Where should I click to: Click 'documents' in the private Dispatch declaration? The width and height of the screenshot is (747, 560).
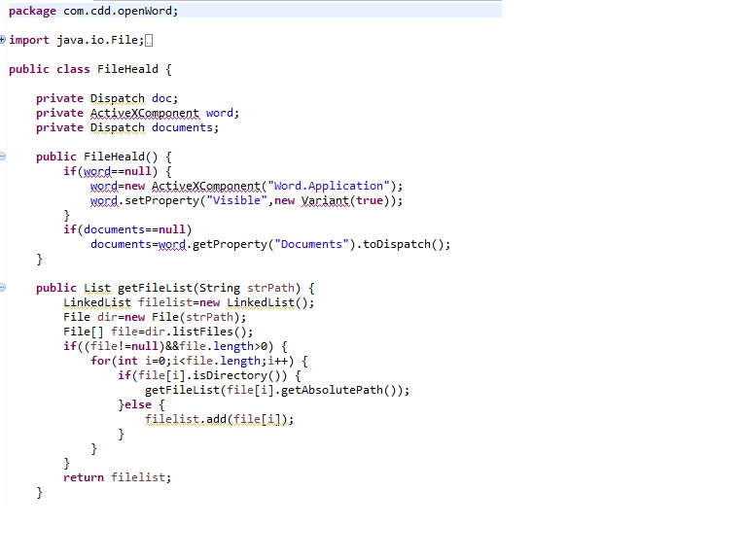tap(182, 127)
